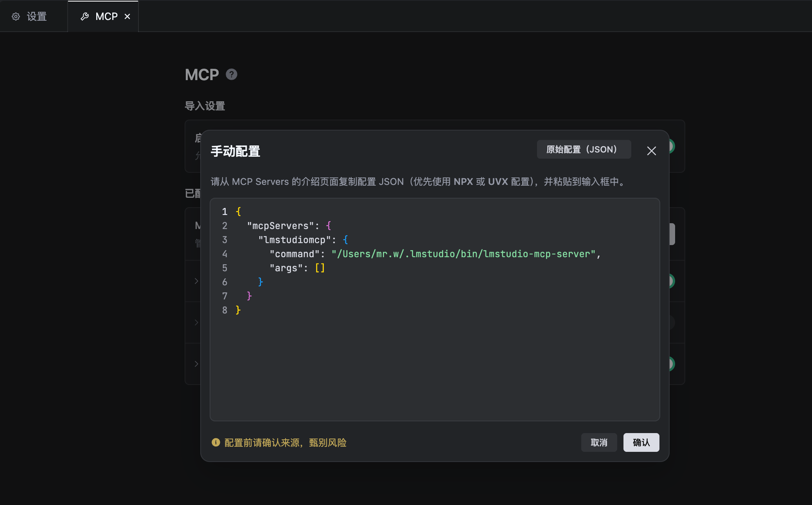The image size is (812, 505).
Task: Click the help question-mark icon beside MCP heading
Action: [x=232, y=74]
